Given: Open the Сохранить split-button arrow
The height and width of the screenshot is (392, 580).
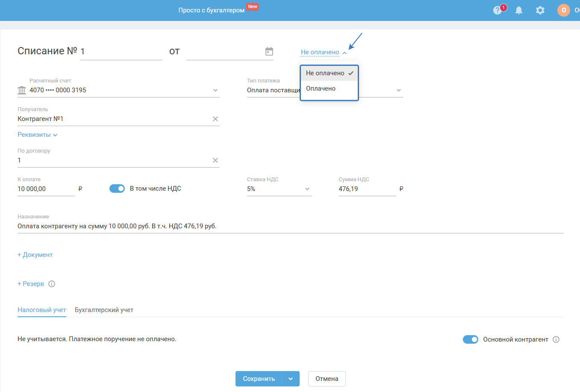Looking at the screenshot, I should pyautogui.click(x=291, y=379).
